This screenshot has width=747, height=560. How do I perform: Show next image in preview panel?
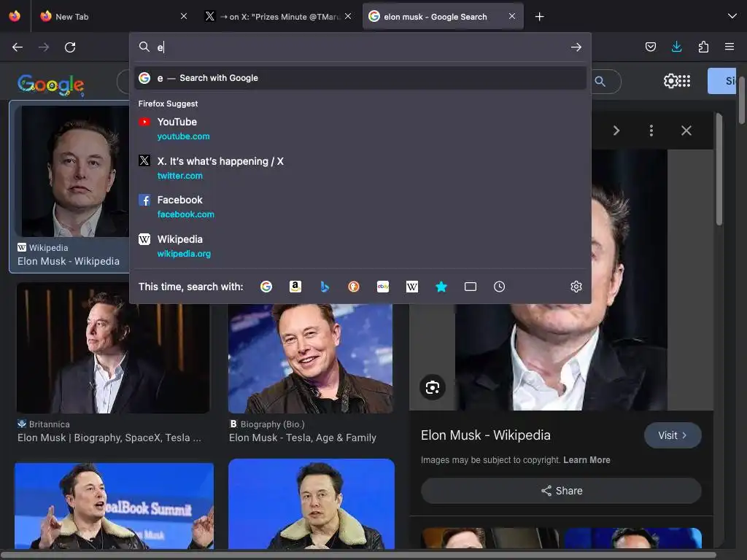pyautogui.click(x=616, y=131)
